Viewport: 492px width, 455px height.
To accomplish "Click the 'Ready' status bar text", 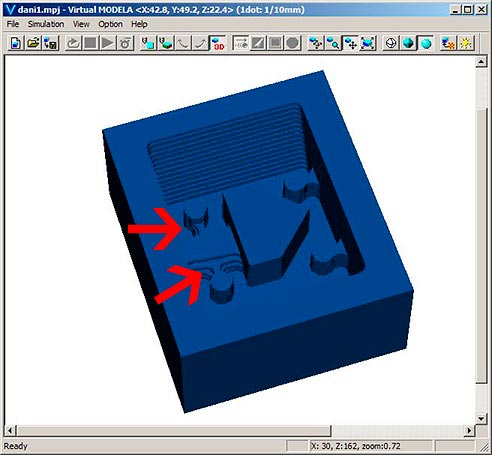I will pyautogui.click(x=16, y=446).
